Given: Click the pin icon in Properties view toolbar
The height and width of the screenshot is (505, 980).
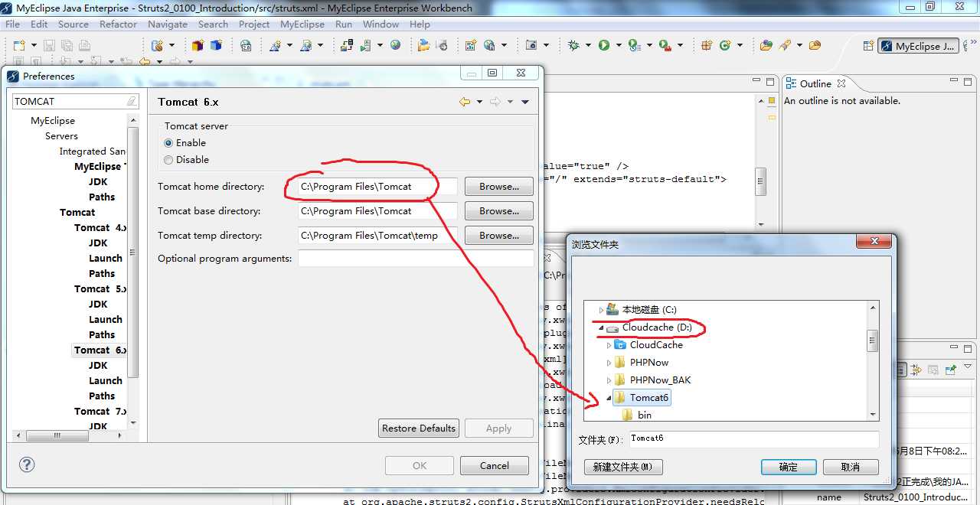Looking at the screenshot, I should [x=950, y=370].
